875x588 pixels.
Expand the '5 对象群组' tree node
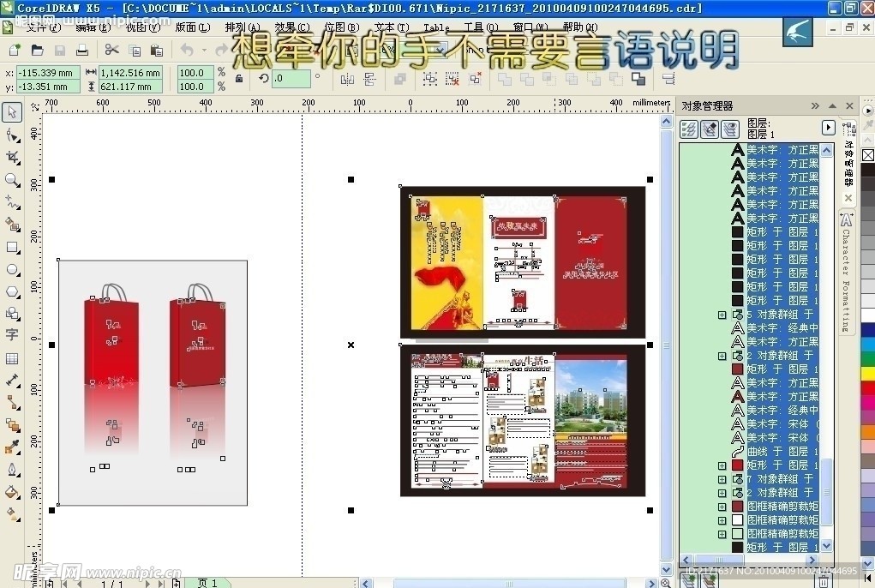722,315
